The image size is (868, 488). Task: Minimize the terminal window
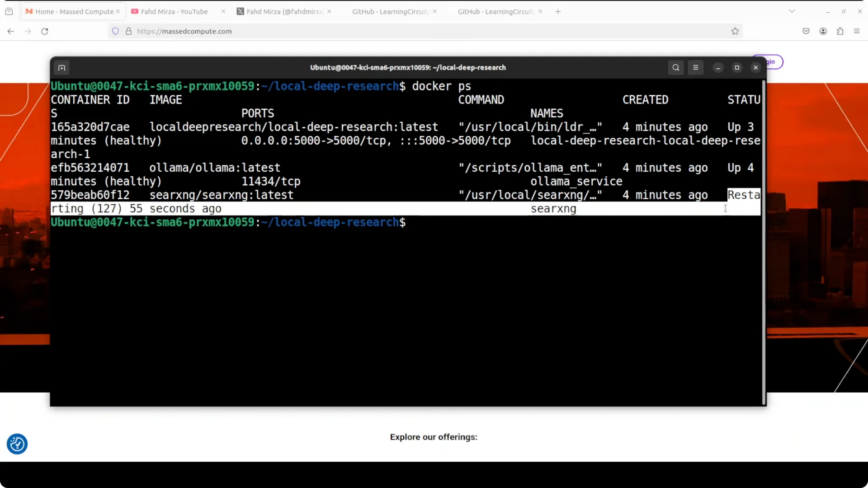coord(718,68)
